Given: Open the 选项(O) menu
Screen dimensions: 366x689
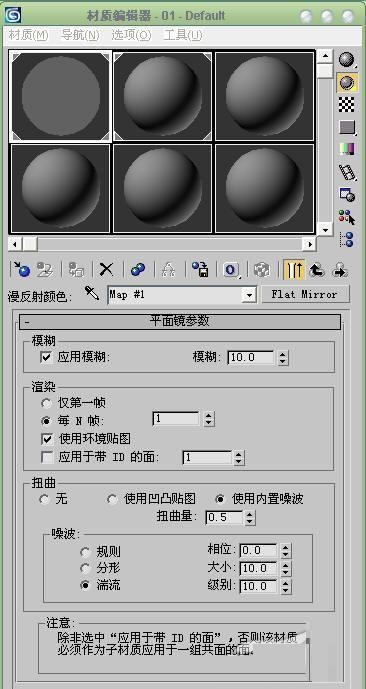Looking at the screenshot, I should pyautogui.click(x=131, y=36).
